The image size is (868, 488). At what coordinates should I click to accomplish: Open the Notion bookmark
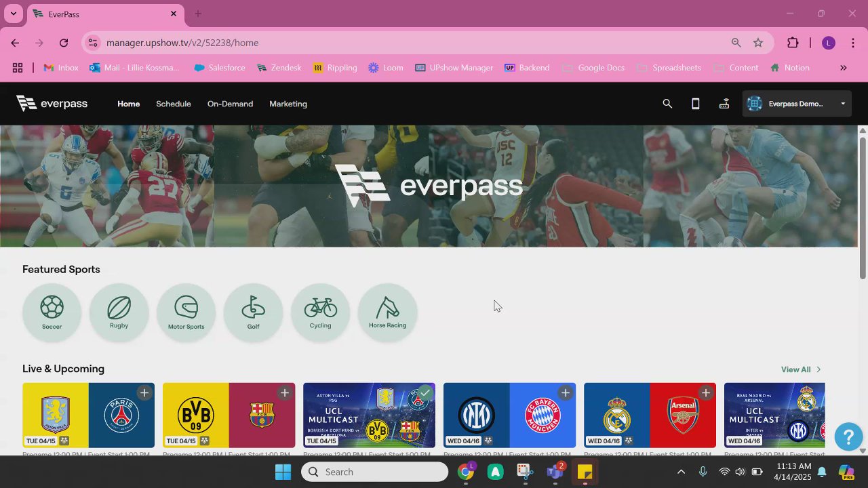click(x=790, y=68)
